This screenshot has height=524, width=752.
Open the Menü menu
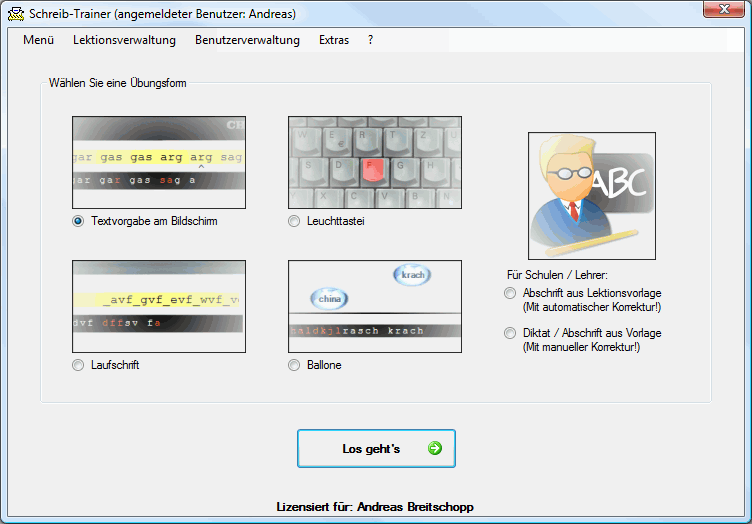[38, 40]
